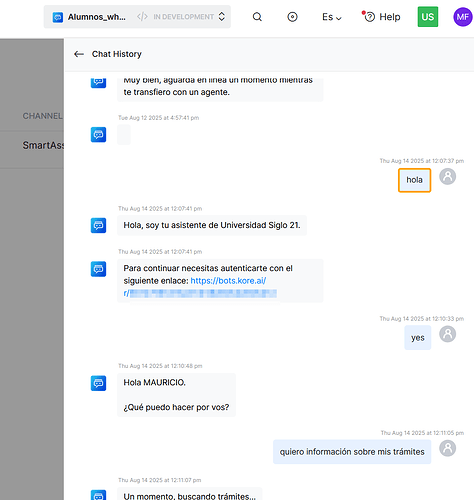474x500 pixels.
Task: Go back using Chat History arrow
Action: [x=79, y=54]
